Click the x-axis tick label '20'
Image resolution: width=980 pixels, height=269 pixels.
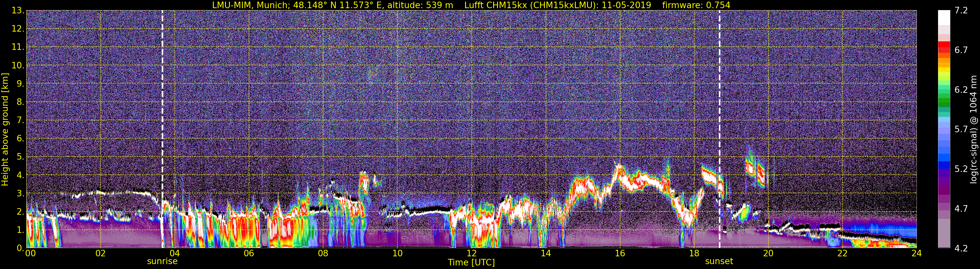[x=768, y=254]
